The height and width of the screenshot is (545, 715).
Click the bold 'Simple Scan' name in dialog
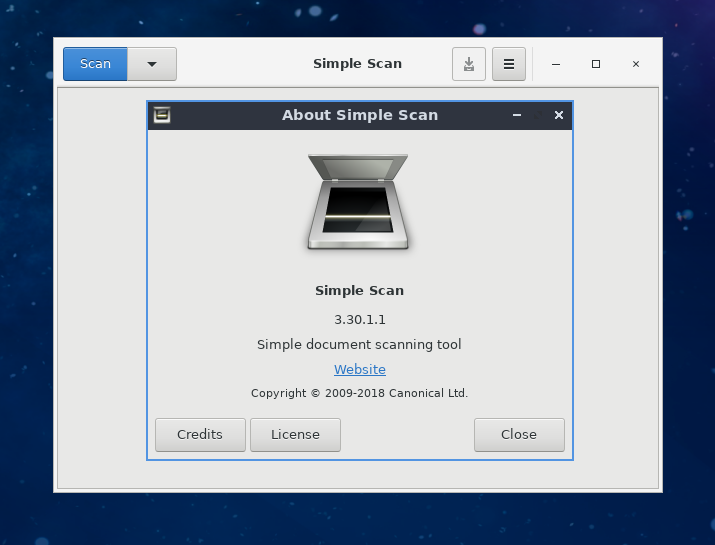[359, 291]
